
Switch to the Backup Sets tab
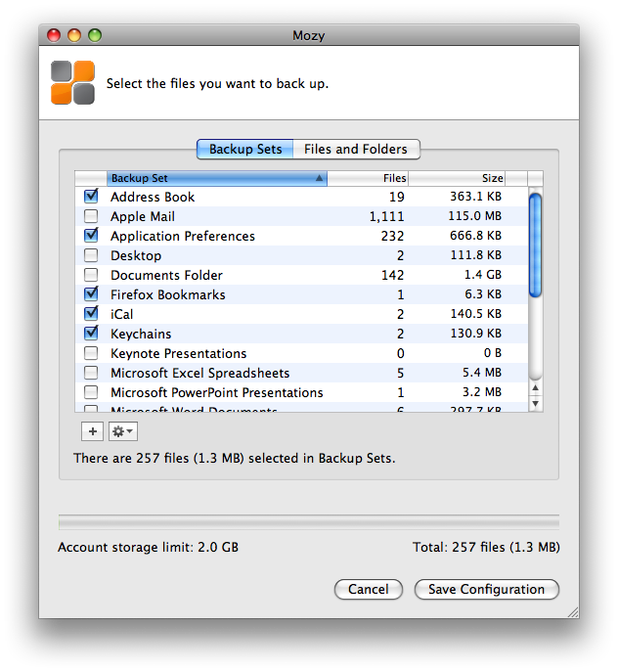pyautogui.click(x=245, y=149)
